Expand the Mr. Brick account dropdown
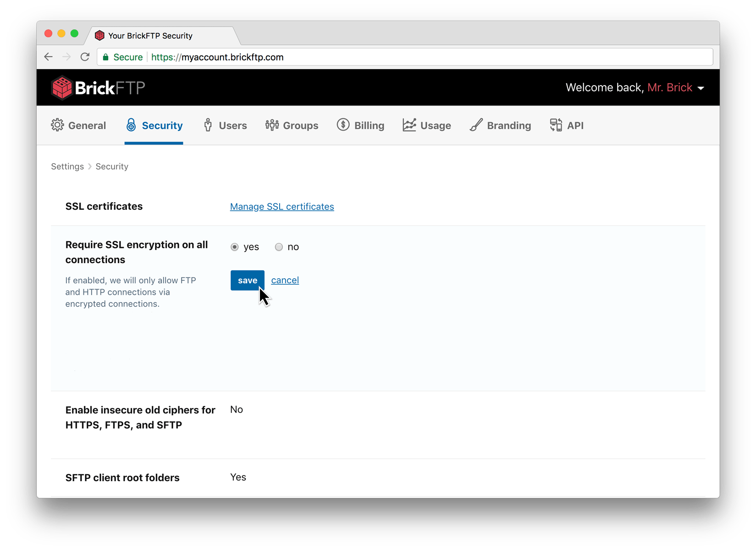The height and width of the screenshot is (550, 756). coord(701,88)
